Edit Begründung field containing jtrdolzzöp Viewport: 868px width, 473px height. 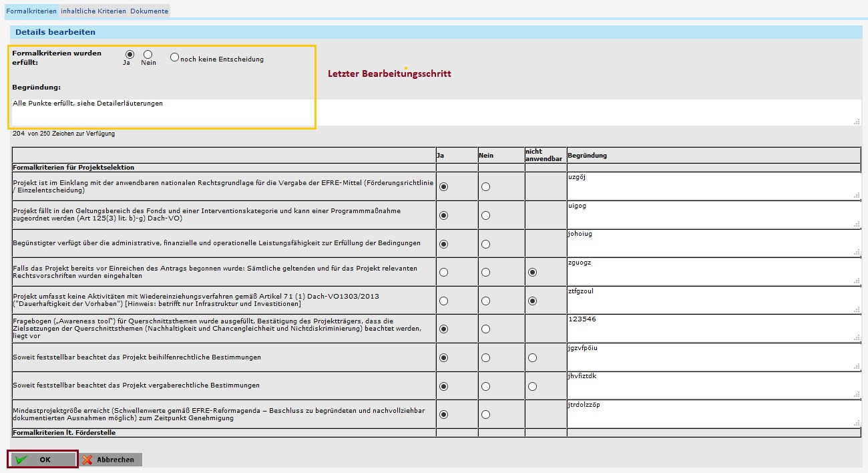coord(714,414)
